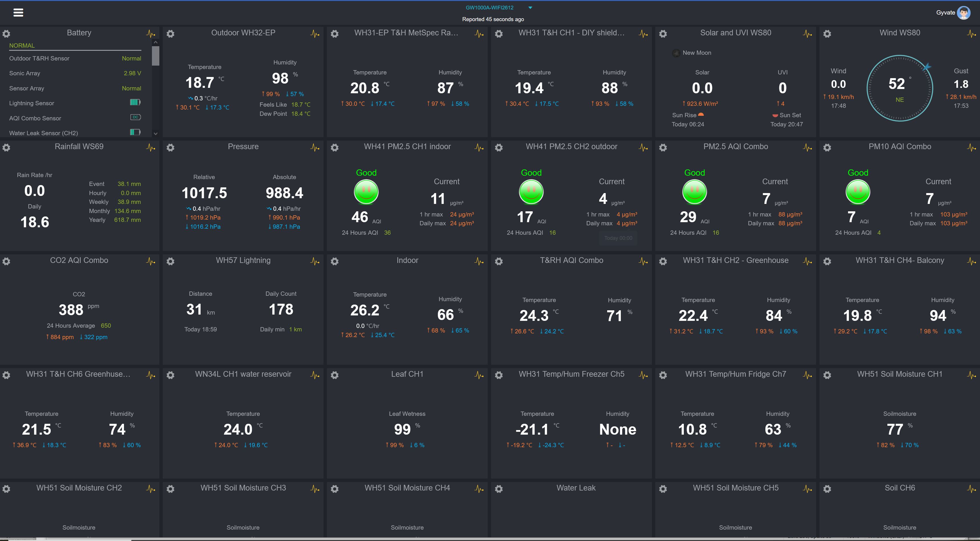Viewport: 980px width, 541px height.
Task: Open graph icon for Wind WS80 tile
Action: [x=971, y=34]
